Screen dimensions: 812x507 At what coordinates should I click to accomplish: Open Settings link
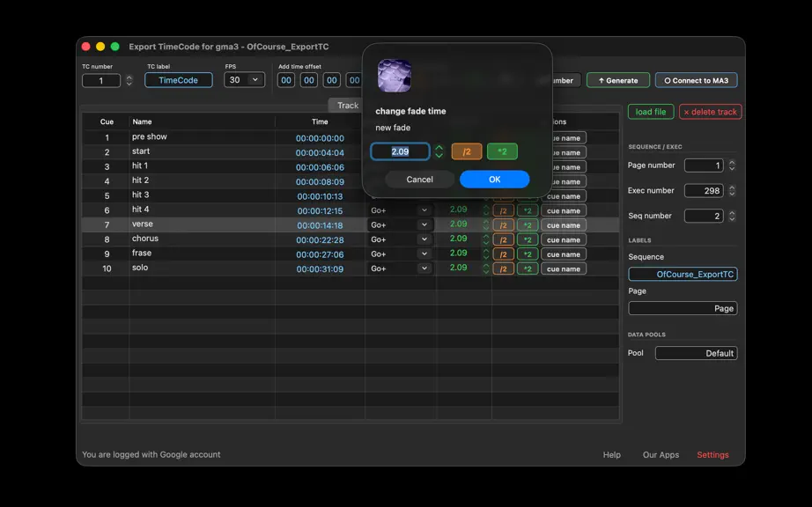(x=712, y=455)
